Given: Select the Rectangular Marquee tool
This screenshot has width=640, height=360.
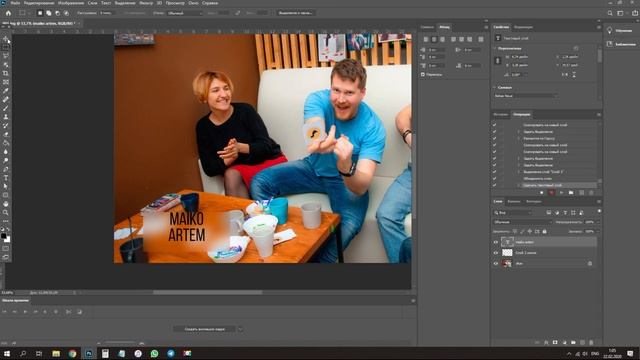Looking at the screenshot, I should point(6,47).
